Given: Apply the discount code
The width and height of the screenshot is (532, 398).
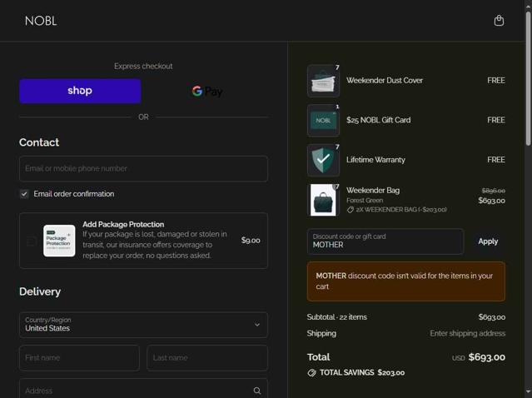Looking at the screenshot, I should (488, 241).
